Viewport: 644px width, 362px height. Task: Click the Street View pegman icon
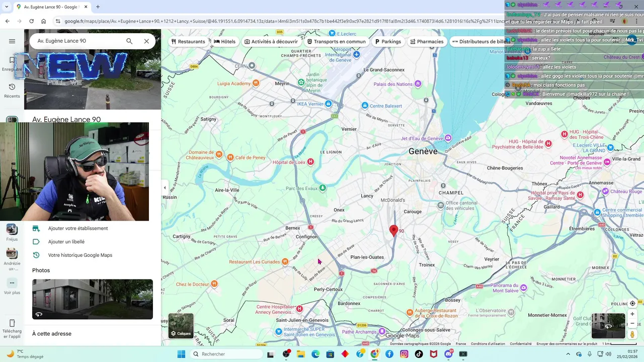tap(632, 334)
